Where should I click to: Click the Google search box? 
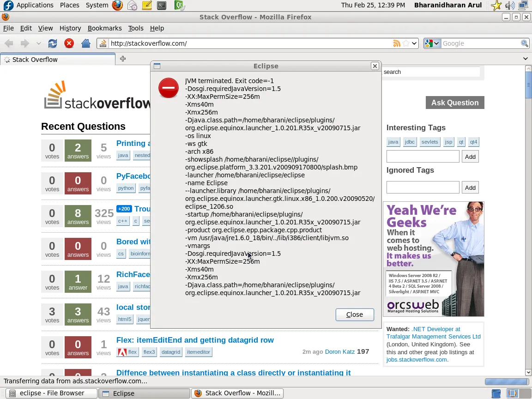[x=480, y=43]
